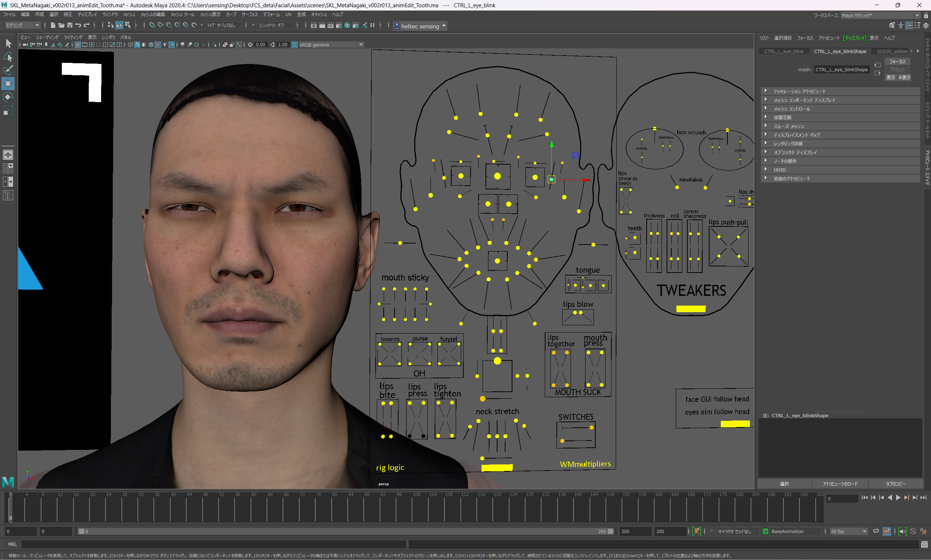Image resolution: width=931 pixels, height=560 pixels.
Task: Open the メッシュ ツール menu
Action: (182, 14)
